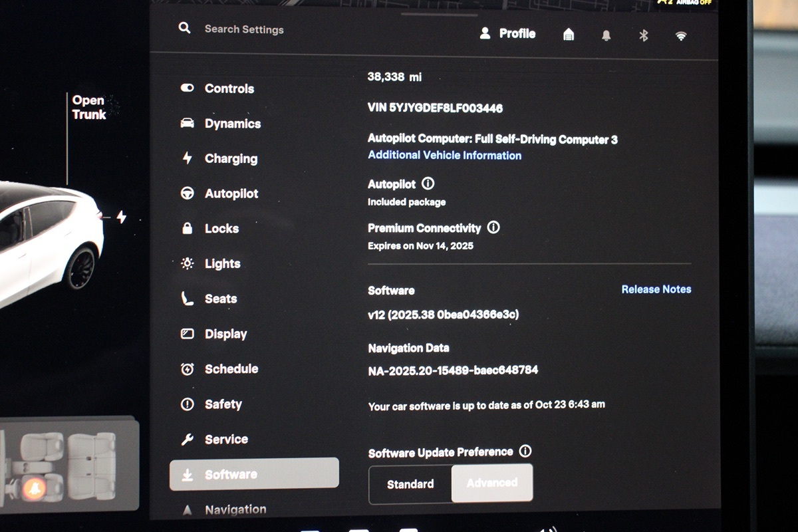Select Advanced update preference
Image resolution: width=798 pixels, height=532 pixels.
(x=492, y=483)
